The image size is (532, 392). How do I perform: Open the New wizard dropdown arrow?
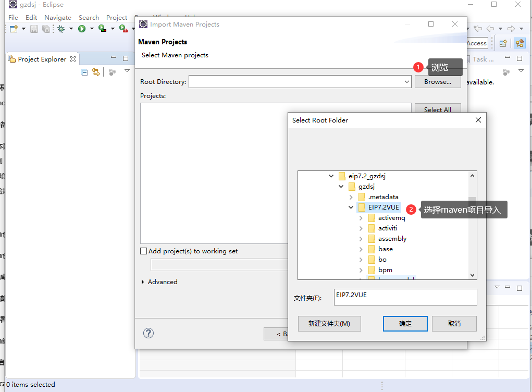tap(24, 29)
